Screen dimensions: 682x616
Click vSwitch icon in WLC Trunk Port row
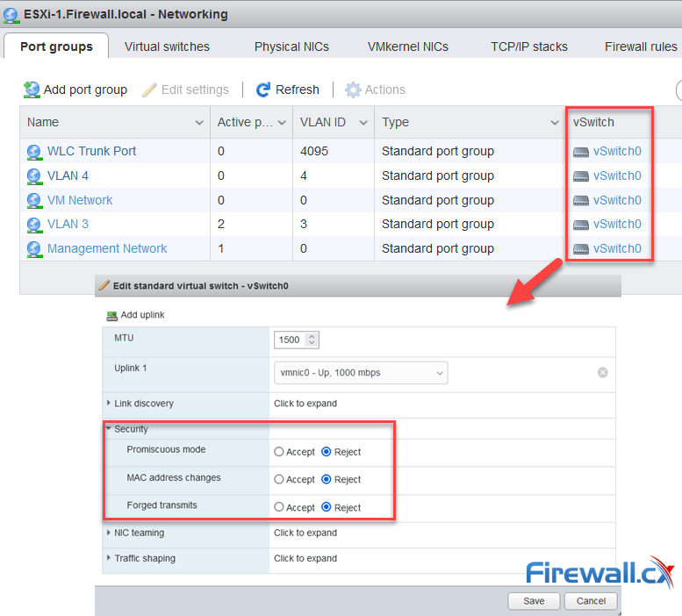pos(581,152)
